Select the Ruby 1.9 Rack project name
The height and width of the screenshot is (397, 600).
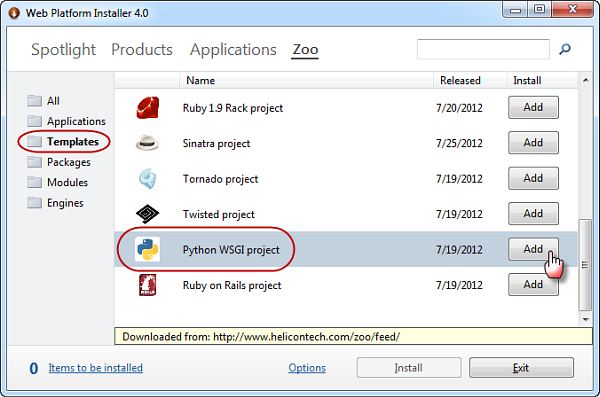pyautogui.click(x=233, y=108)
